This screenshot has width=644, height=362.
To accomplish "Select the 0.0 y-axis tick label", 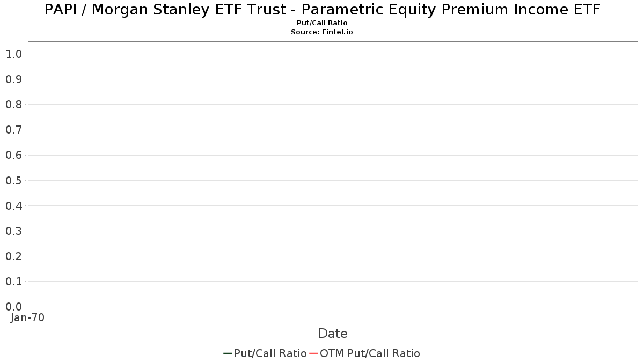I will point(13,307).
